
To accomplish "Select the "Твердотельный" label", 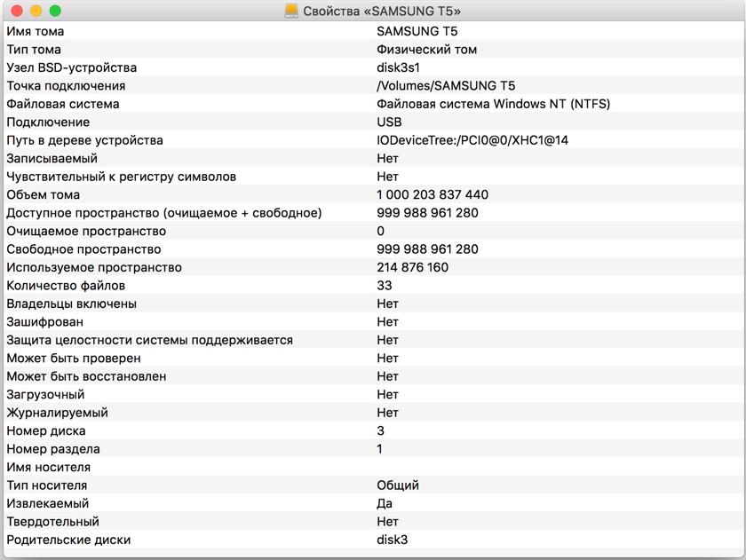I will pos(52,522).
